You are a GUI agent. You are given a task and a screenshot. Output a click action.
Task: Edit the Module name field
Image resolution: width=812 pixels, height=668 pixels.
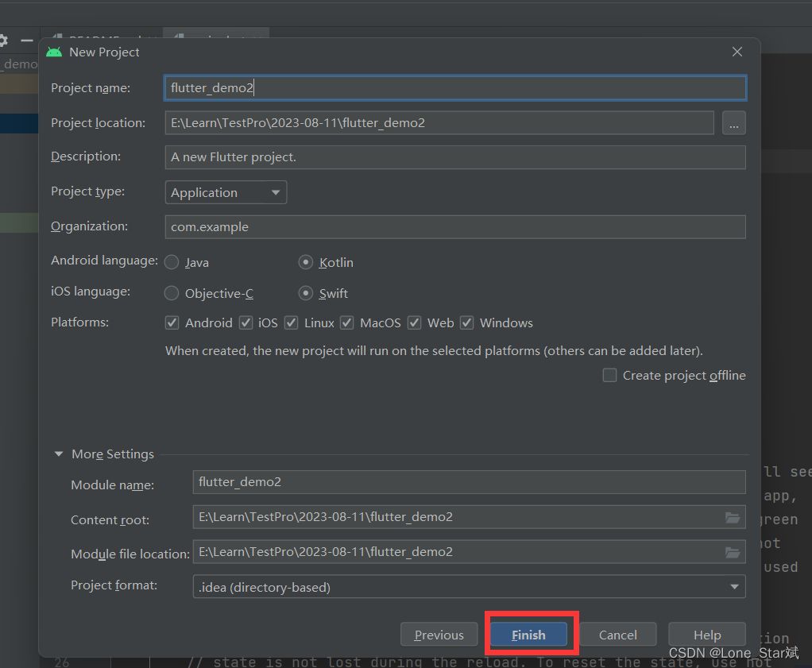click(470, 482)
